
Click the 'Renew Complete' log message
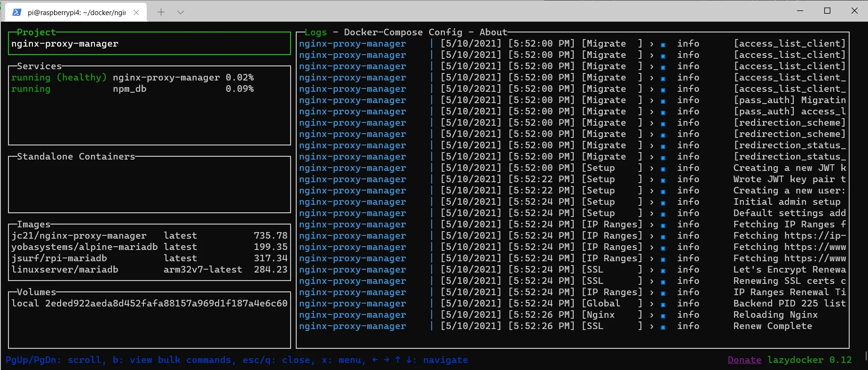(x=773, y=326)
